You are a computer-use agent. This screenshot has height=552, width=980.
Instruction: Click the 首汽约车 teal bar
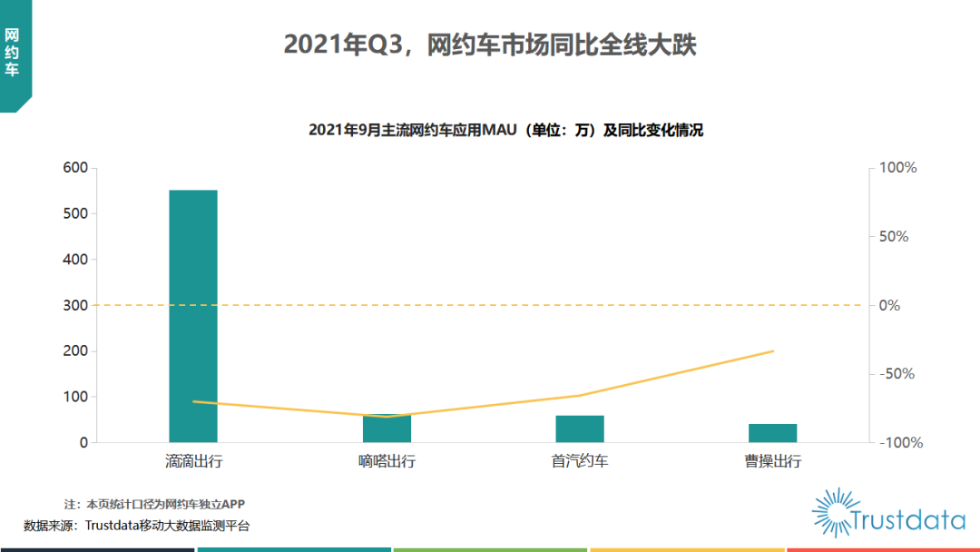pos(580,429)
